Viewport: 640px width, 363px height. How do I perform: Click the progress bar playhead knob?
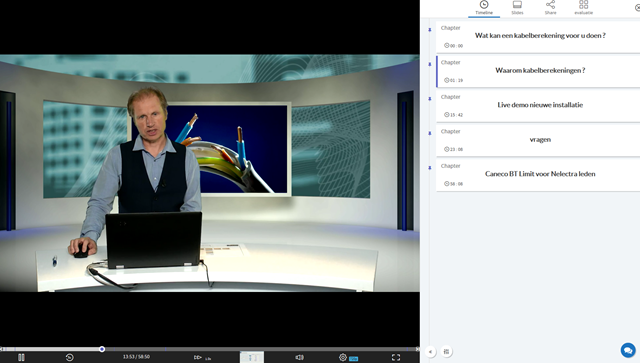tap(102, 349)
